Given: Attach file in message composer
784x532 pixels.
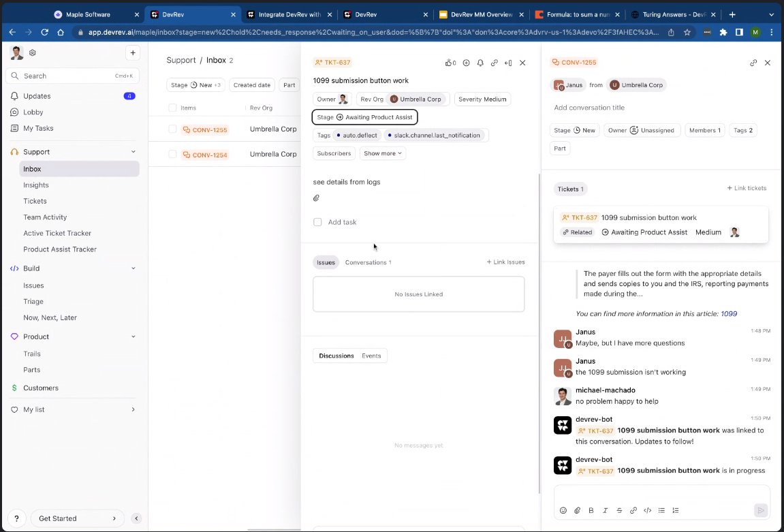Looking at the screenshot, I should click(x=577, y=510).
